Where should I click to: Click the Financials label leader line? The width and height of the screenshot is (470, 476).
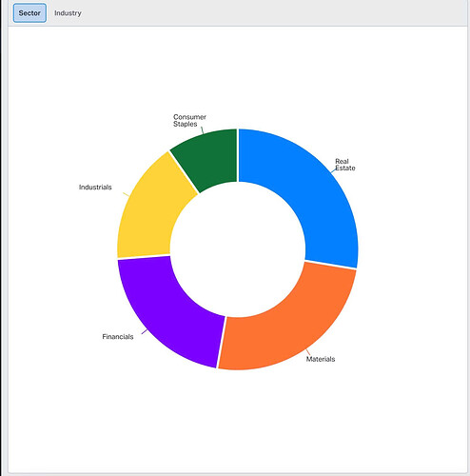coord(145,331)
